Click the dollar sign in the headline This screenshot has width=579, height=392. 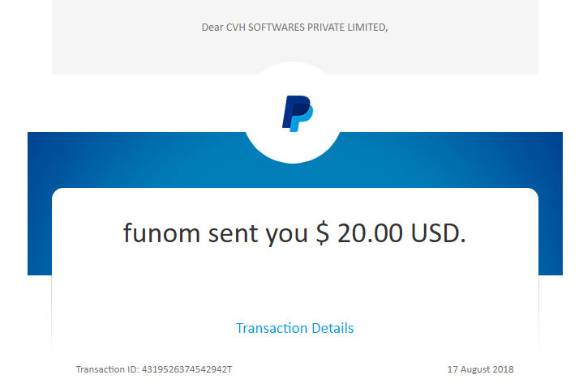click(x=323, y=233)
